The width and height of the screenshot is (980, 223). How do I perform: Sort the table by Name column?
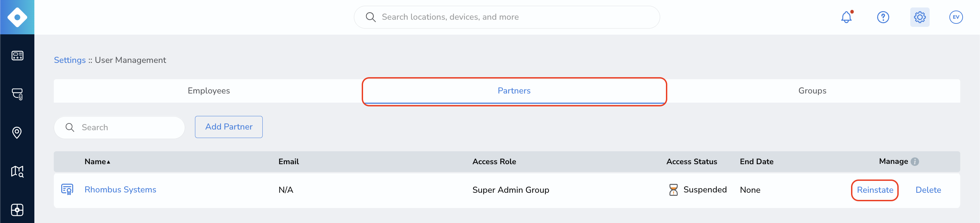click(97, 161)
